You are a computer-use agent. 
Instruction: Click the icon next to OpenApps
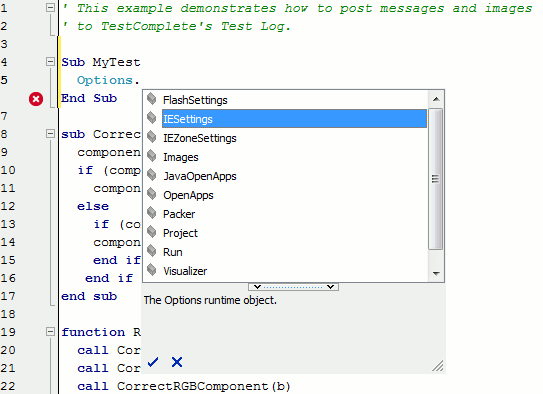pos(152,194)
